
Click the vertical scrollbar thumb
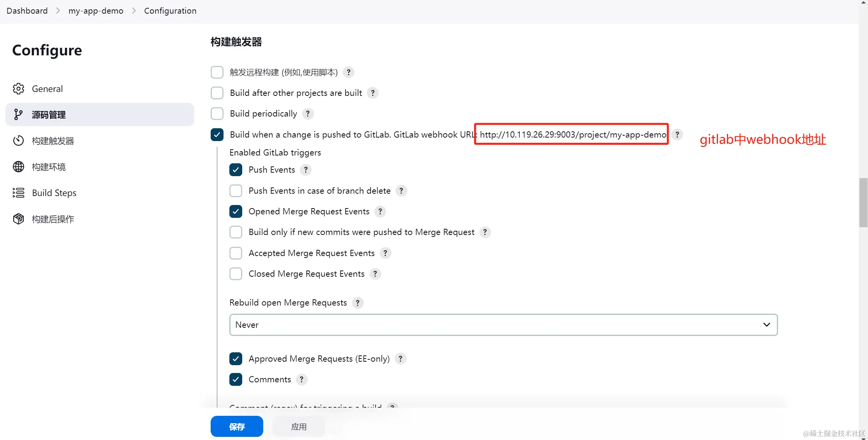863,202
